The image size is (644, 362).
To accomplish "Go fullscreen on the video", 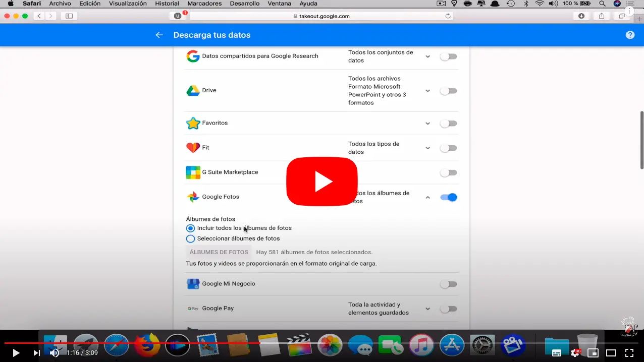I will [629, 353].
